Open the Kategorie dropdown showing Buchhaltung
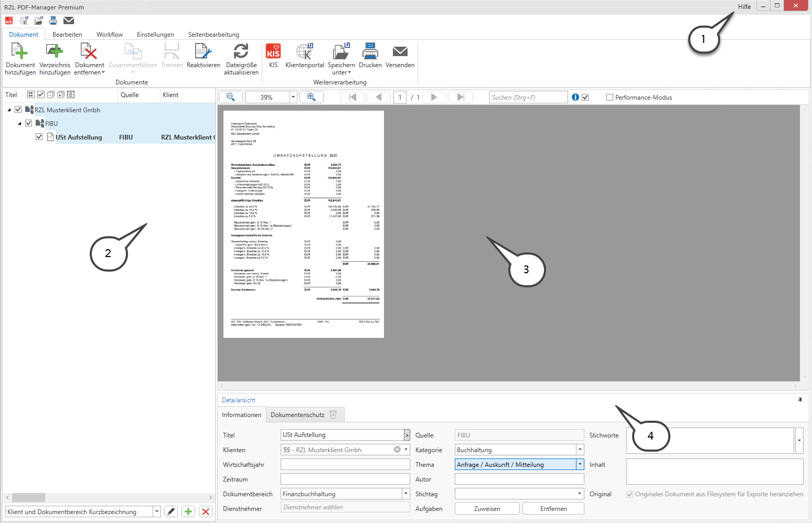Image resolution: width=812 pixels, height=523 pixels. pos(580,450)
